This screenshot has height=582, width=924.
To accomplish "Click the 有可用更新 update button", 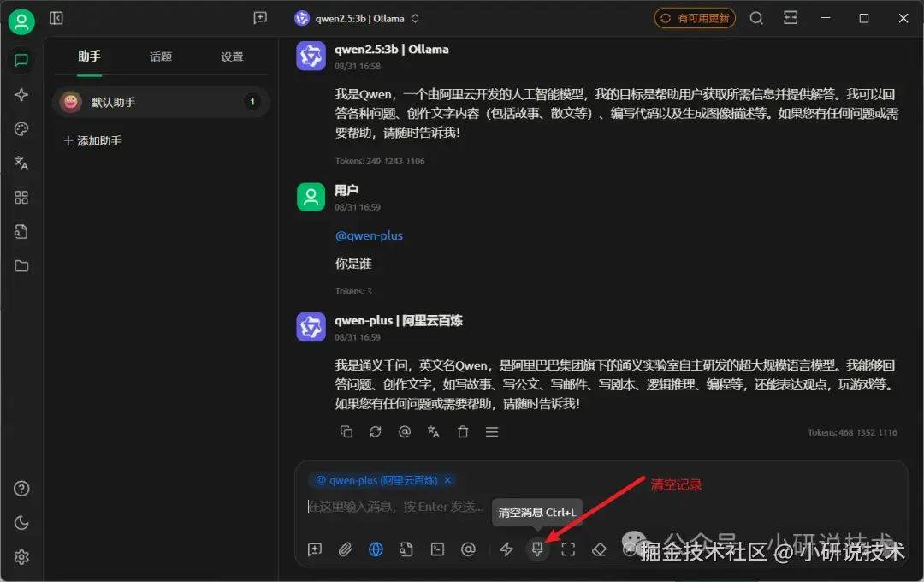I will pyautogui.click(x=695, y=18).
